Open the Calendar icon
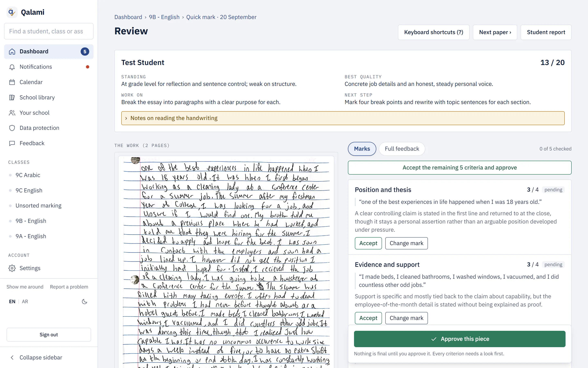Viewport: 588px width, 368px height. (x=12, y=82)
